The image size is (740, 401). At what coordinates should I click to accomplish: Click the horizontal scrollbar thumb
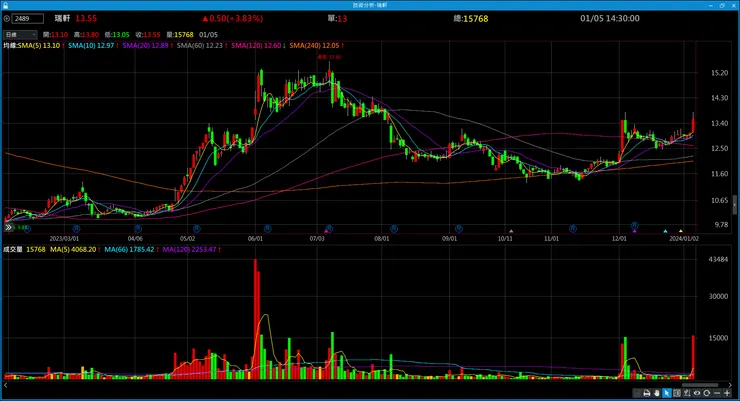tap(700, 385)
